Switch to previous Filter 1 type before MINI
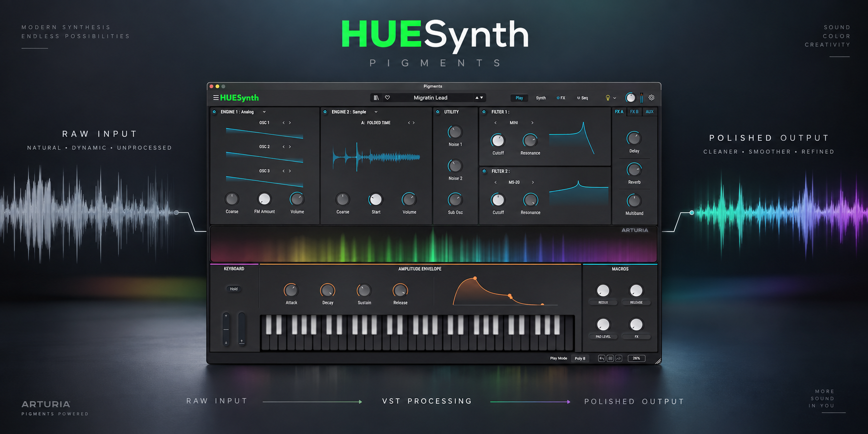 (x=495, y=123)
